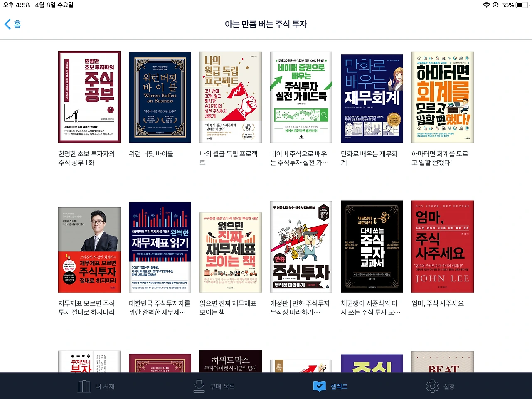Select the title text 만화로 배우는 재무회계

[x=369, y=158]
